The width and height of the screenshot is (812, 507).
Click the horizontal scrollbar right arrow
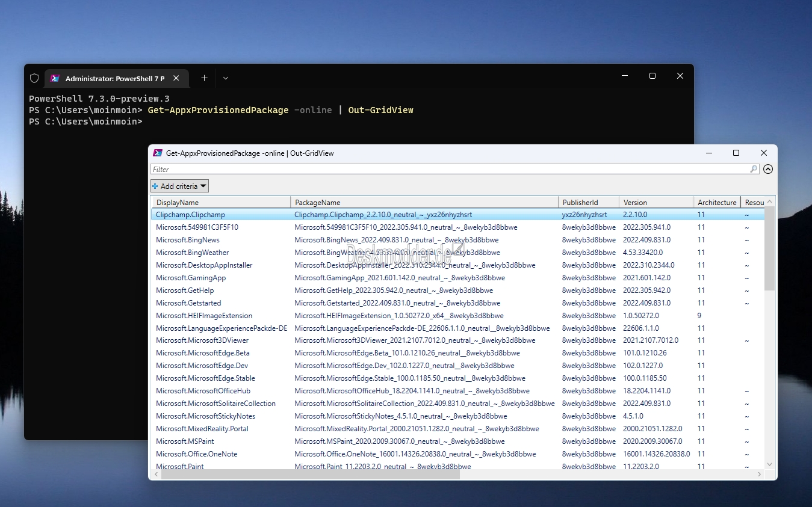(x=760, y=475)
